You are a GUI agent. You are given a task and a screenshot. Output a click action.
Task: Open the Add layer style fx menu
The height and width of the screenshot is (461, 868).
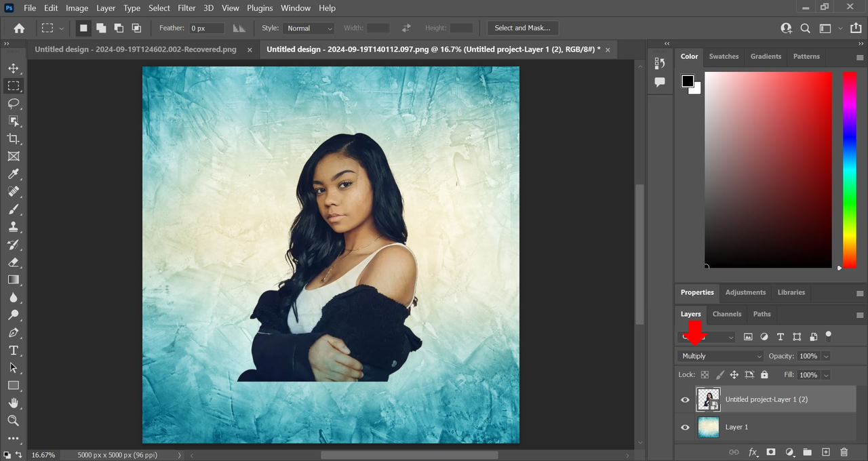(x=753, y=452)
